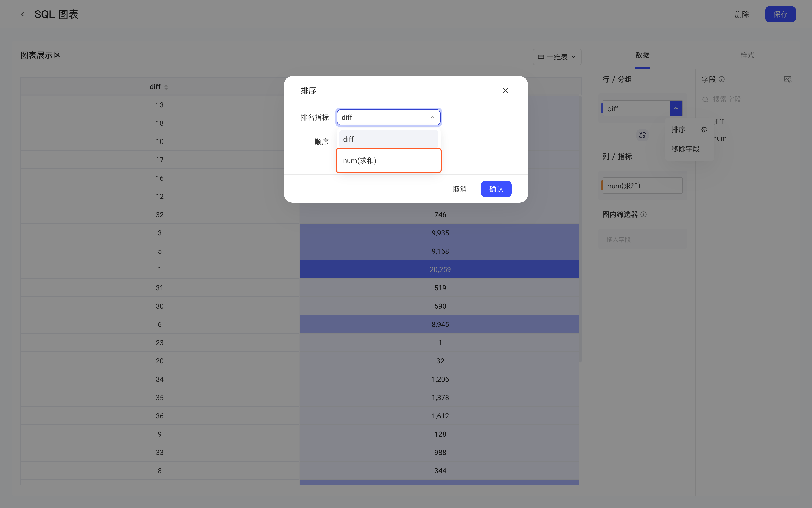
Task: Click the image settings icon in 字段 header
Action: pyautogui.click(x=787, y=79)
